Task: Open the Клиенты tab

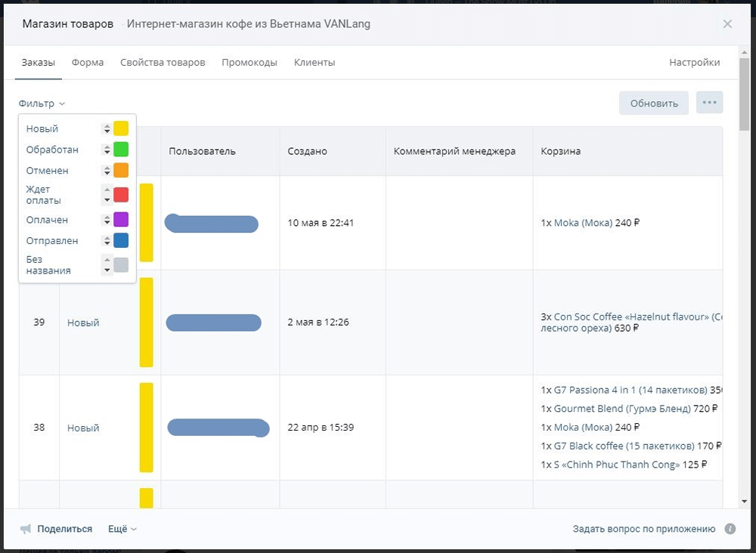Action: coord(314,63)
